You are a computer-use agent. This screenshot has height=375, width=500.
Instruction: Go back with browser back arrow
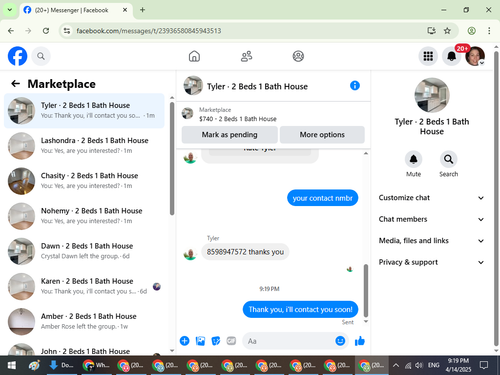pyautogui.click(x=11, y=31)
